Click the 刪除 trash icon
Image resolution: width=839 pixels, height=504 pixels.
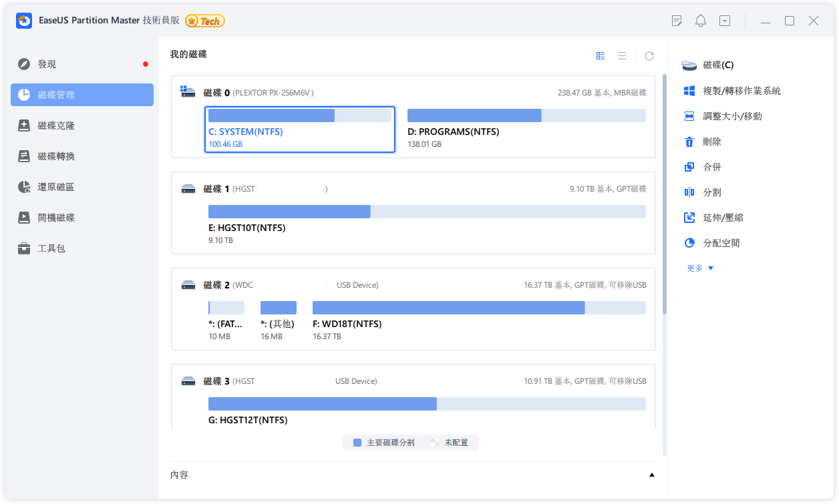pyautogui.click(x=689, y=142)
